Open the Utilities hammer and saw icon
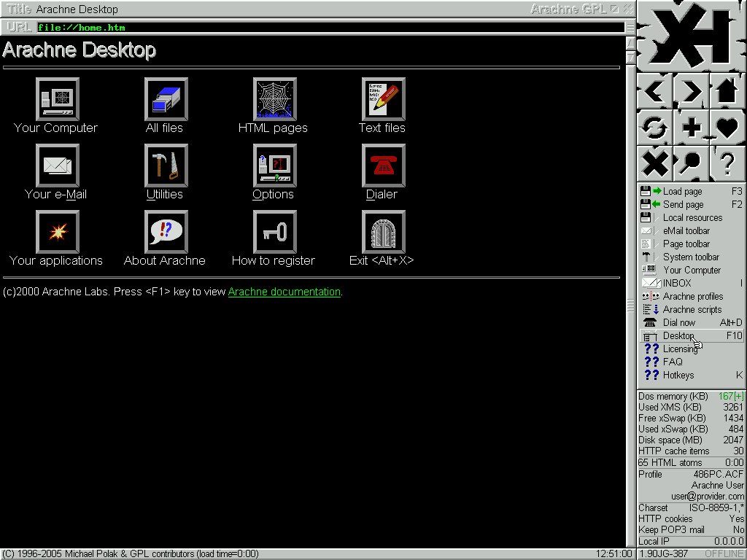This screenshot has width=747, height=560. click(166, 166)
